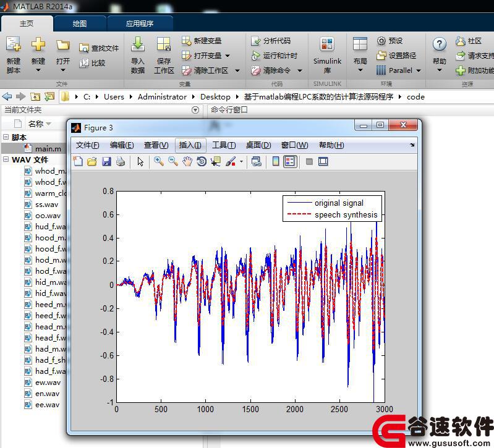Open Simulink Library icon

[327, 44]
